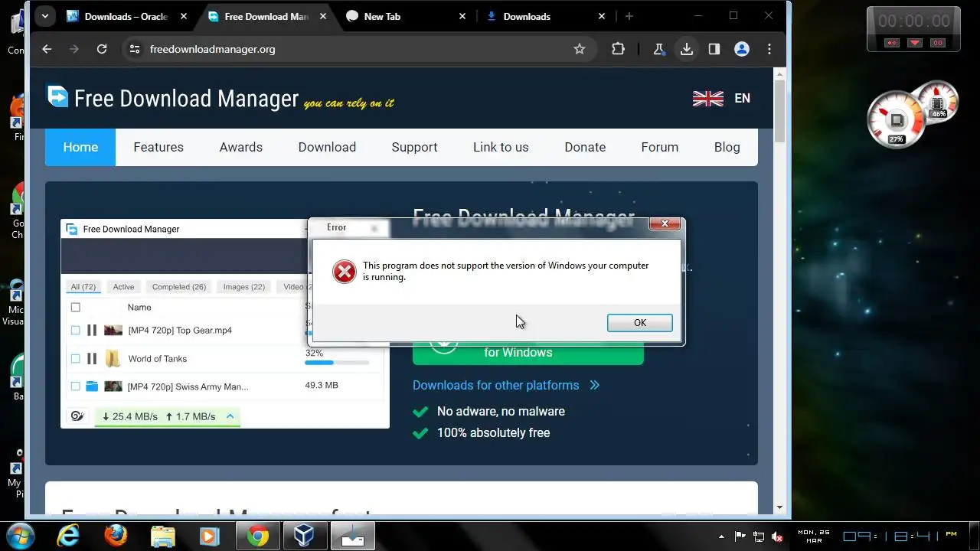The image size is (980, 551).
Task: Open the EN language selector
Action: tap(721, 98)
